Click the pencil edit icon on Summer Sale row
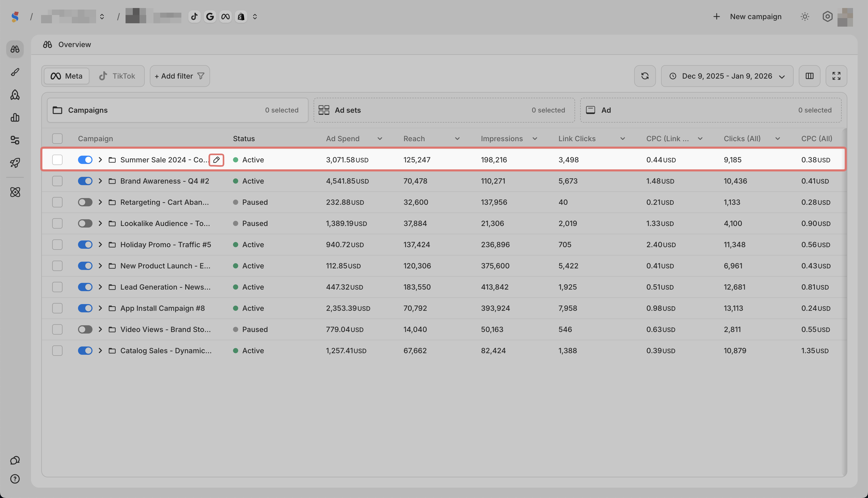Viewport: 868px width, 498px height. point(216,160)
